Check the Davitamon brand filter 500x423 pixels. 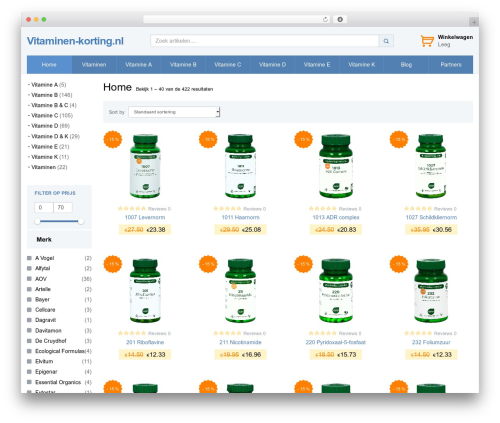click(29, 330)
